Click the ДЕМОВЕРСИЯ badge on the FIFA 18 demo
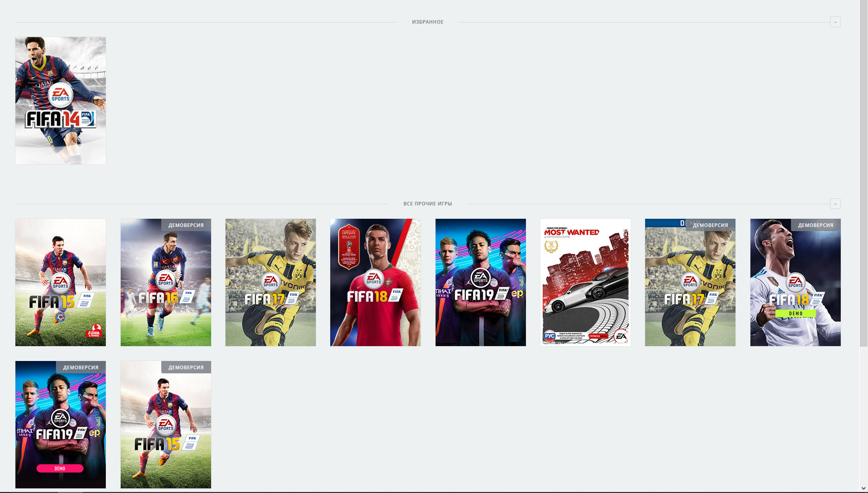Viewport: 868px width, 493px height. click(x=816, y=225)
